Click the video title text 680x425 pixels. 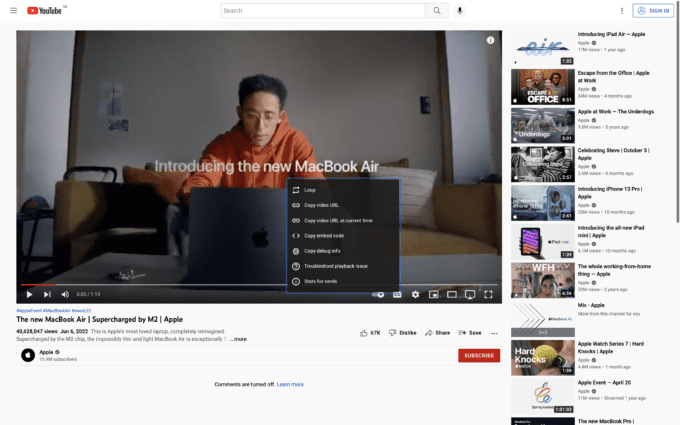99,319
